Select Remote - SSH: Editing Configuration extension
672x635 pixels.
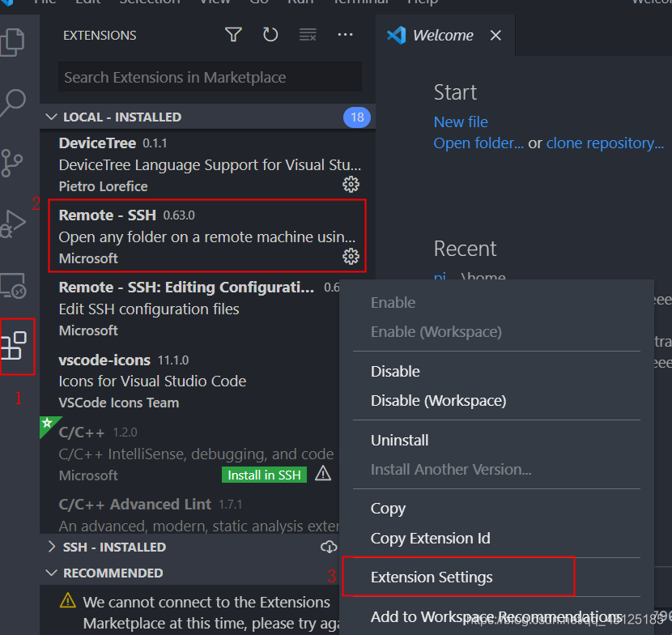pos(189,309)
